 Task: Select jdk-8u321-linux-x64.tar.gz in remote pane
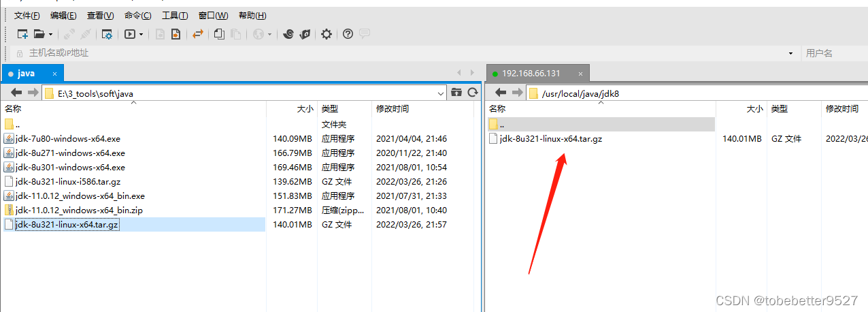(601, 138)
